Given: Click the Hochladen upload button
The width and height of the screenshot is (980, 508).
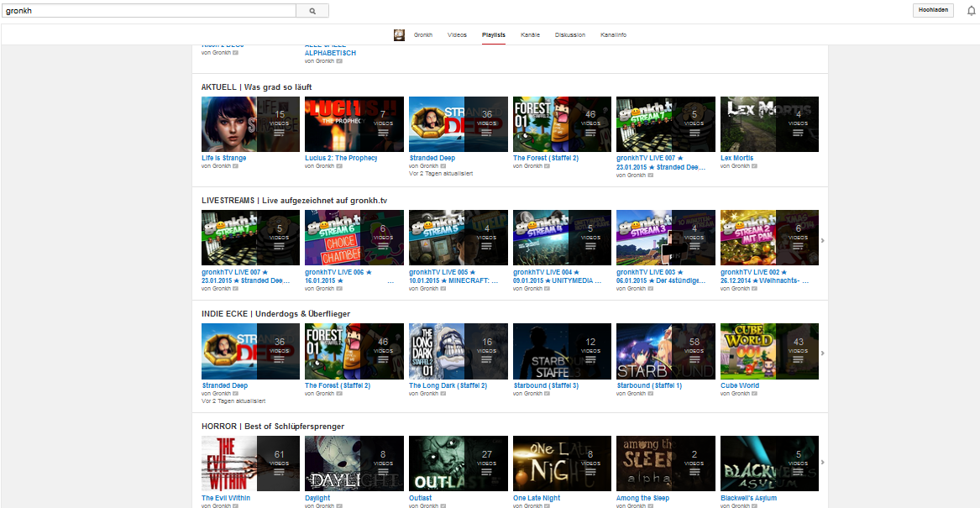Looking at the screenshot, I should pyautogui.click(x=934, y=11).
